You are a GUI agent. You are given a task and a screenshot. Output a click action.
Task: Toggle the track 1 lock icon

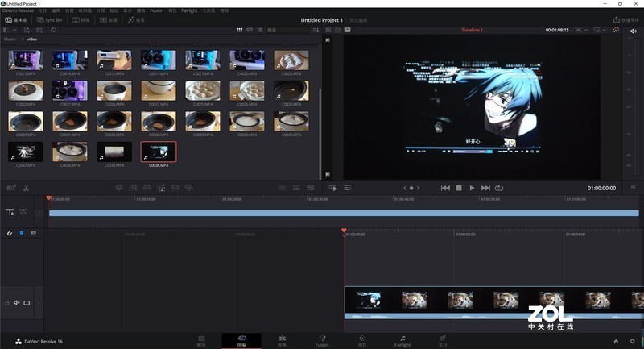click(7, 303)
